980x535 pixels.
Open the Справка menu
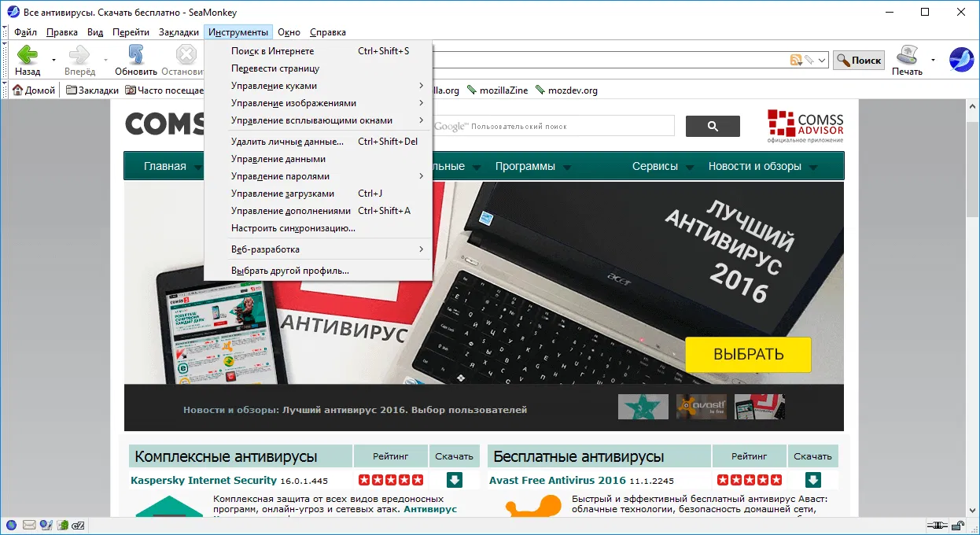pyautogui.click(x=328, y=32)
